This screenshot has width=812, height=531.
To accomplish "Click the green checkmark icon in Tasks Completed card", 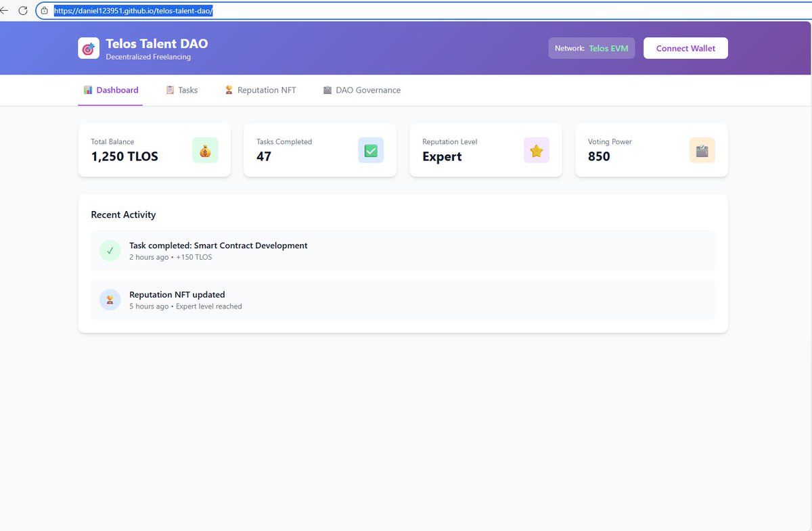I will tap(371, 150).
